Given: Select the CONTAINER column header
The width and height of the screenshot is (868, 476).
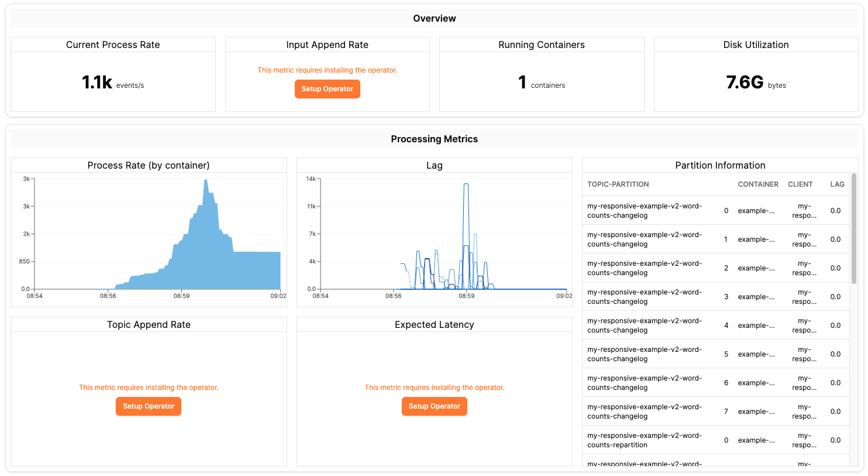Looking at the screenshot, I should coord(758,184).
